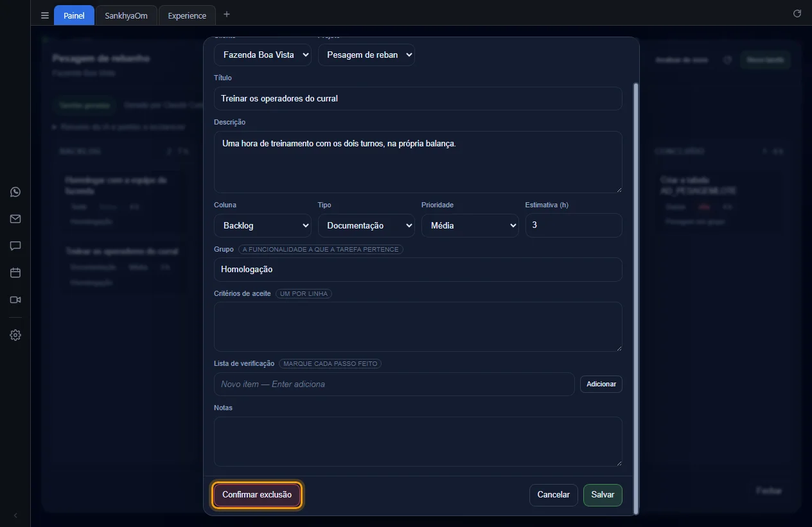
Task: Click the Confirmar exclusão button
Action: click(257, 495)
